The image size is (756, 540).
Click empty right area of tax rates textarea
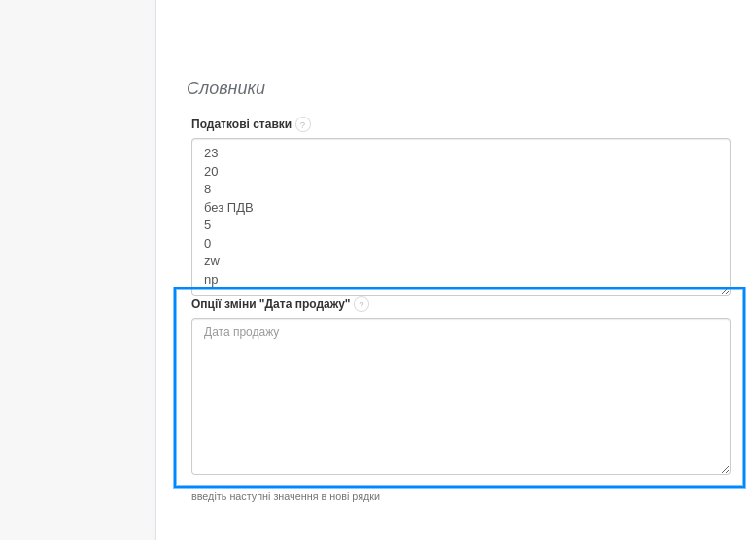[x=534, y=214]
